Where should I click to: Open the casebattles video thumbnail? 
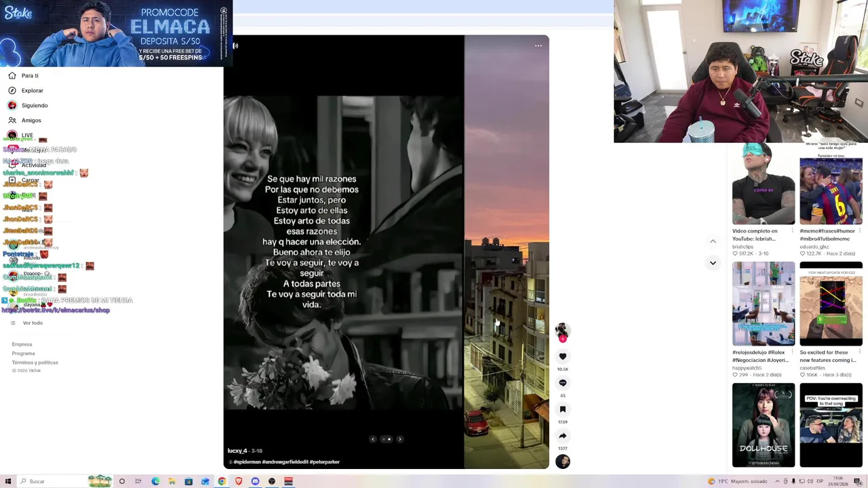[x=831, y=304]
